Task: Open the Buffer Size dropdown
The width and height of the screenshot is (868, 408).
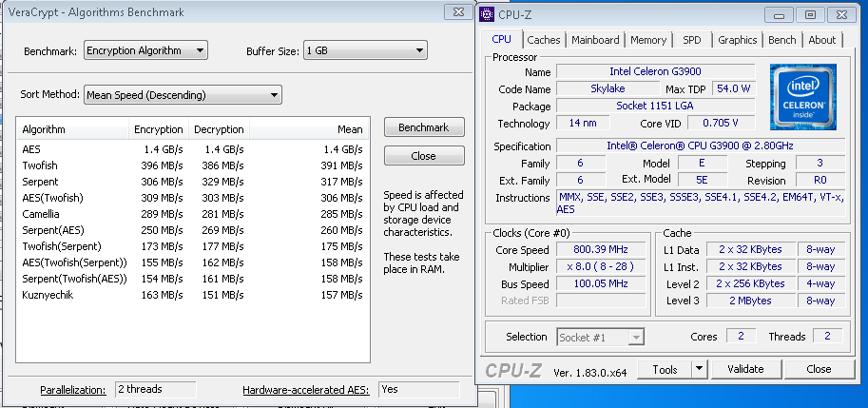Action: tap(365, 50)
